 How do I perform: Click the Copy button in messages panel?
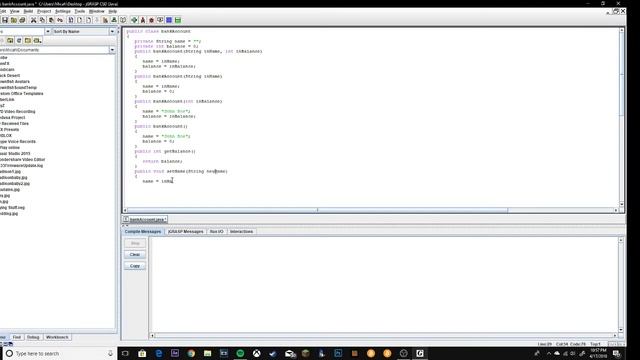point(135,266)
